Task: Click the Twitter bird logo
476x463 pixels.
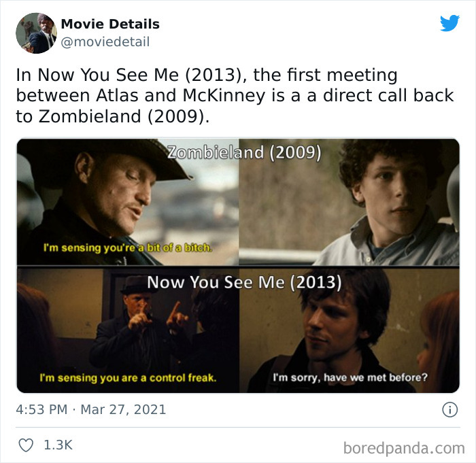Action: coord(449,23)
